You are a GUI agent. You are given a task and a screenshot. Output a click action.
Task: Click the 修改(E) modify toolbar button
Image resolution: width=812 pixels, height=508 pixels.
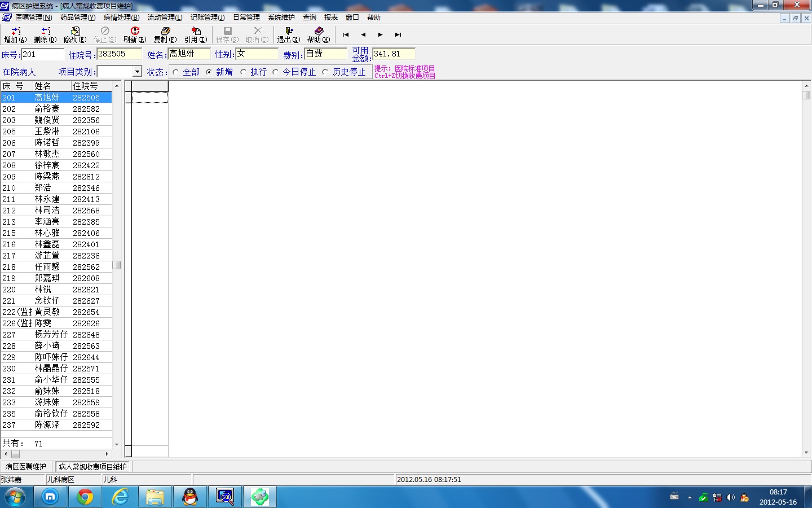[x=75, y=35]
